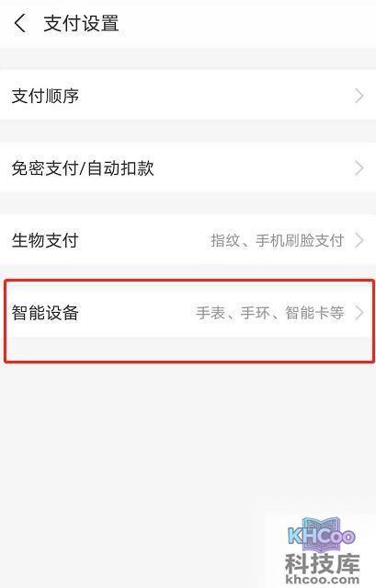376x588 pixels.
Task: Expand the arrow on the 生物支付 row
Action: click(x=359, y=240)
